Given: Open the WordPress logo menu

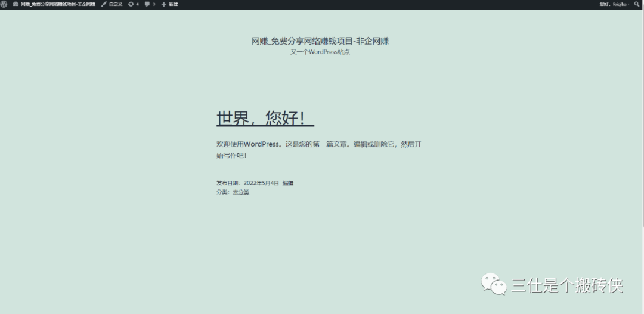Looking at the screenshot, I should pyautogui.click(x=4, y=4).
